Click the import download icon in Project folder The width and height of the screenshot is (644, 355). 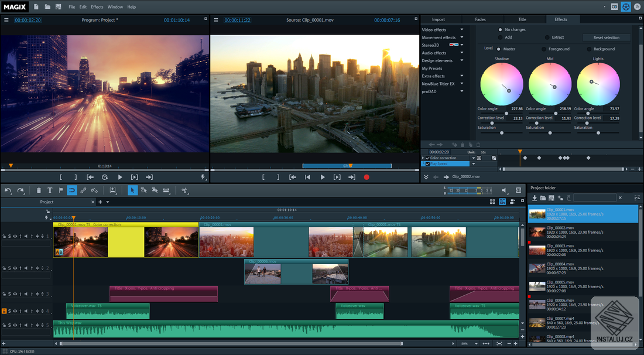(535, 198)
